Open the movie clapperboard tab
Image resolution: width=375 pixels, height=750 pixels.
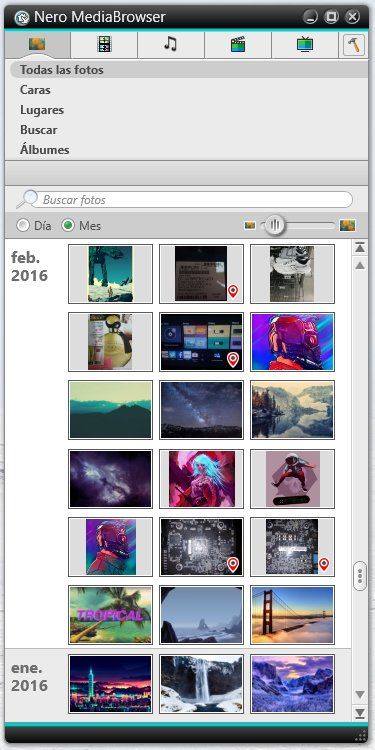pos(237,45)
